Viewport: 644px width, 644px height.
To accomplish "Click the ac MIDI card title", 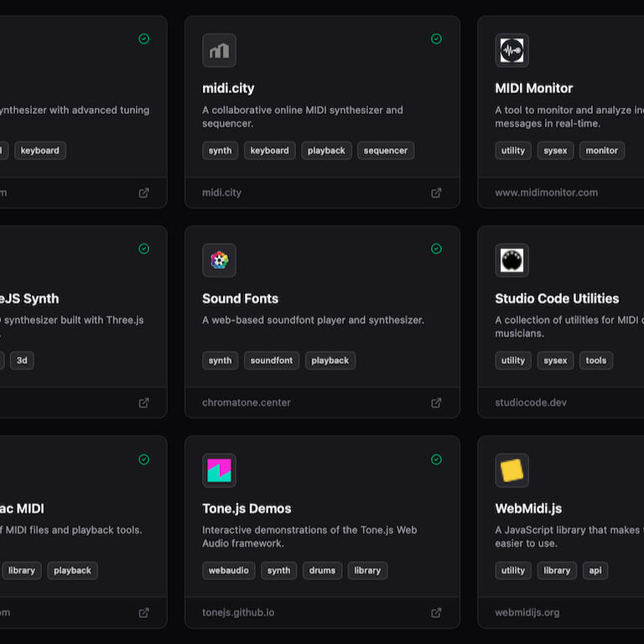I will (22, 508).
